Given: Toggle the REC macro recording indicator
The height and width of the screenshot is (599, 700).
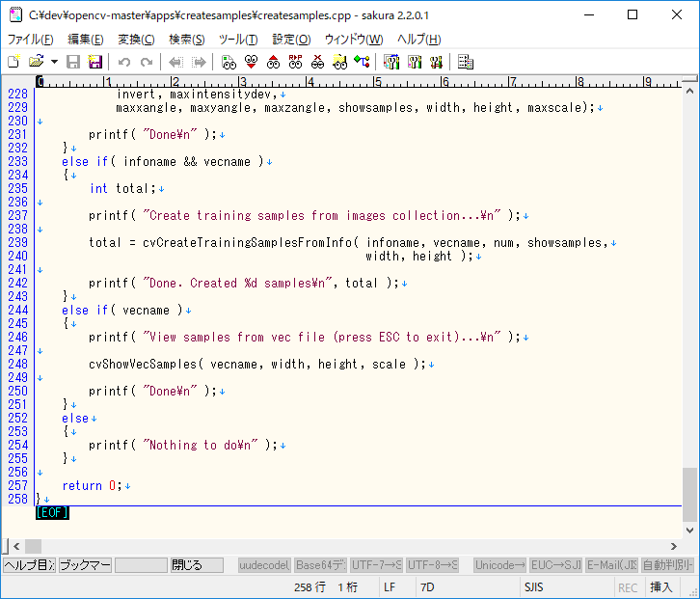Looking at the screenshot, I should 628,586.
